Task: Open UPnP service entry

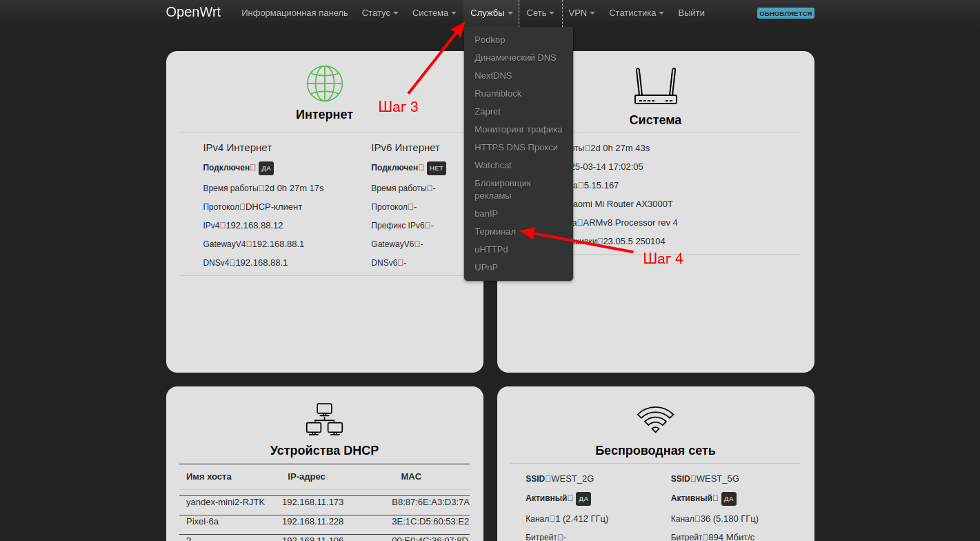Action: tap(486, 267)
